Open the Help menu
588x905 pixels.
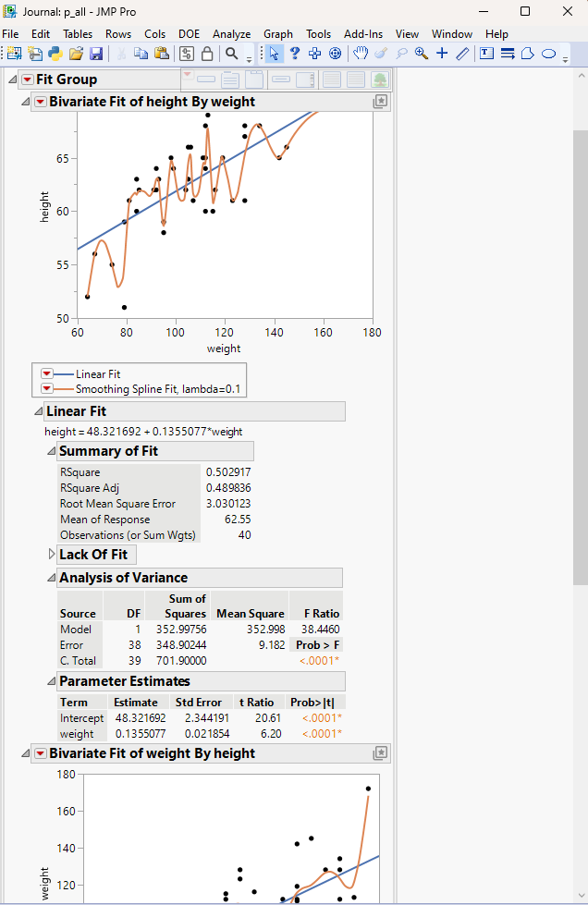click(x=496, y=34)
